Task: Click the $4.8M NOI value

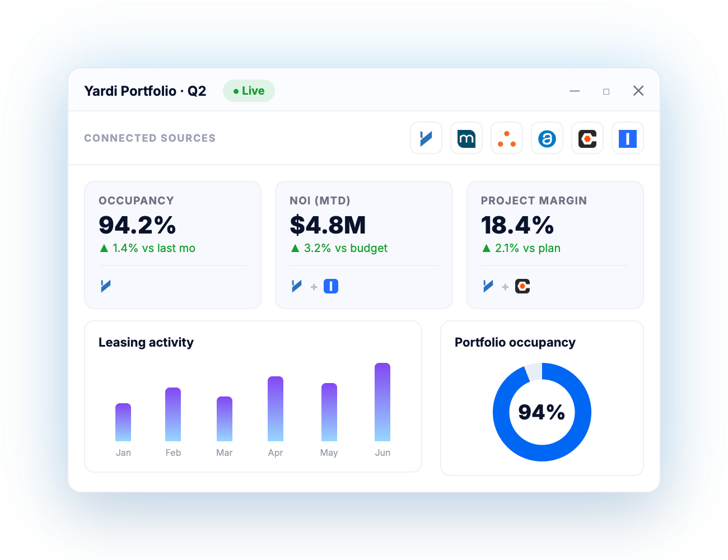Action: click(x=328, y=225)
